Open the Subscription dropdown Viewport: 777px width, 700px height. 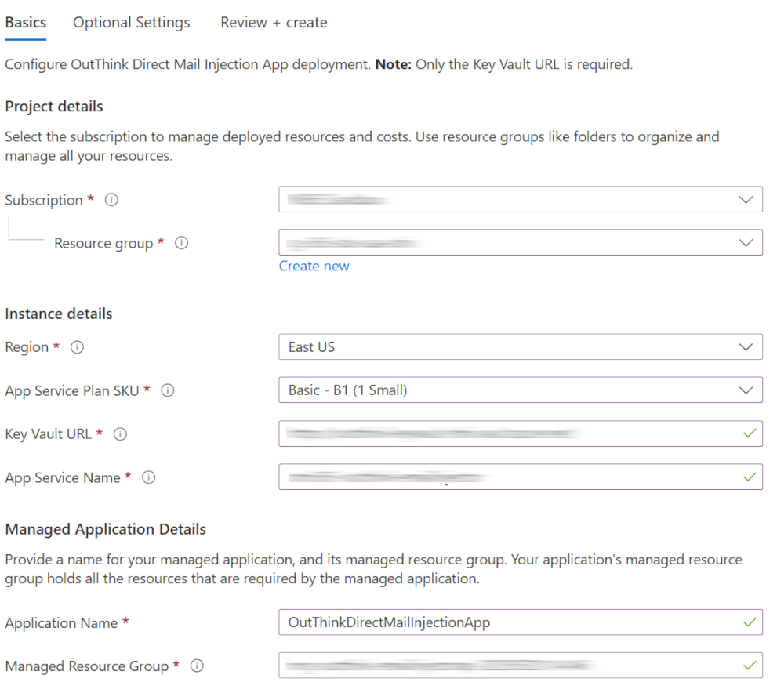521,199
